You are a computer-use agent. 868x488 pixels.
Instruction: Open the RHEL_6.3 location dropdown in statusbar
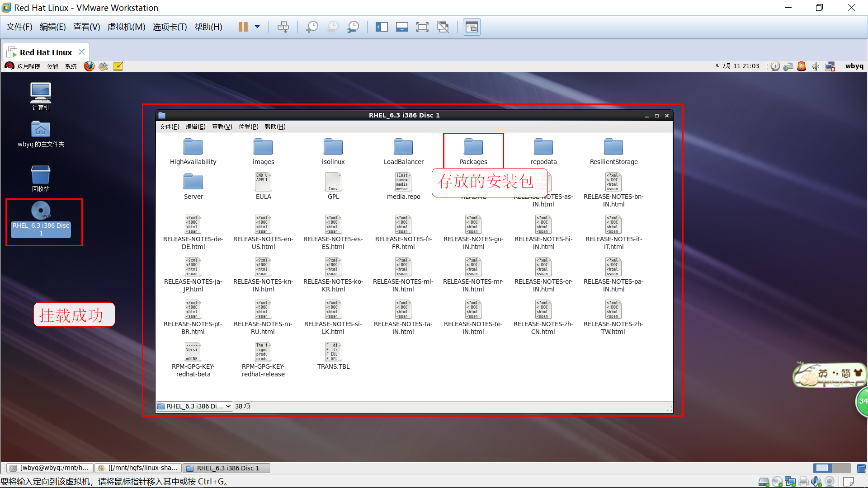[x=194, y=406]
